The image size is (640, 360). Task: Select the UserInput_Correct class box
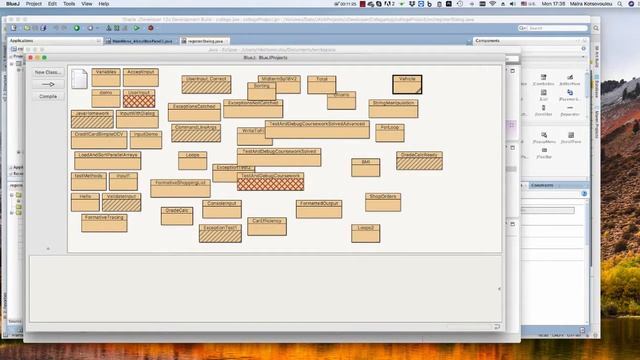(x=206, y=84)
